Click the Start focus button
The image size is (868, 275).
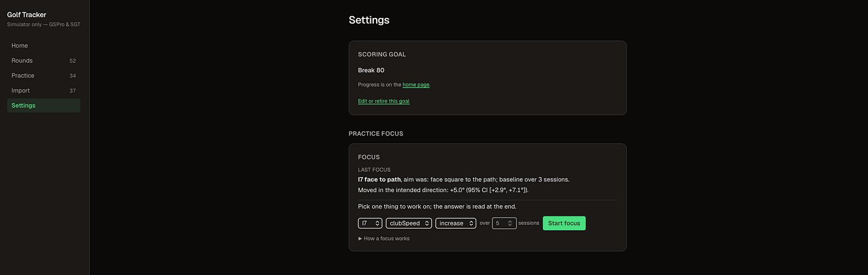tap(564, 223)
